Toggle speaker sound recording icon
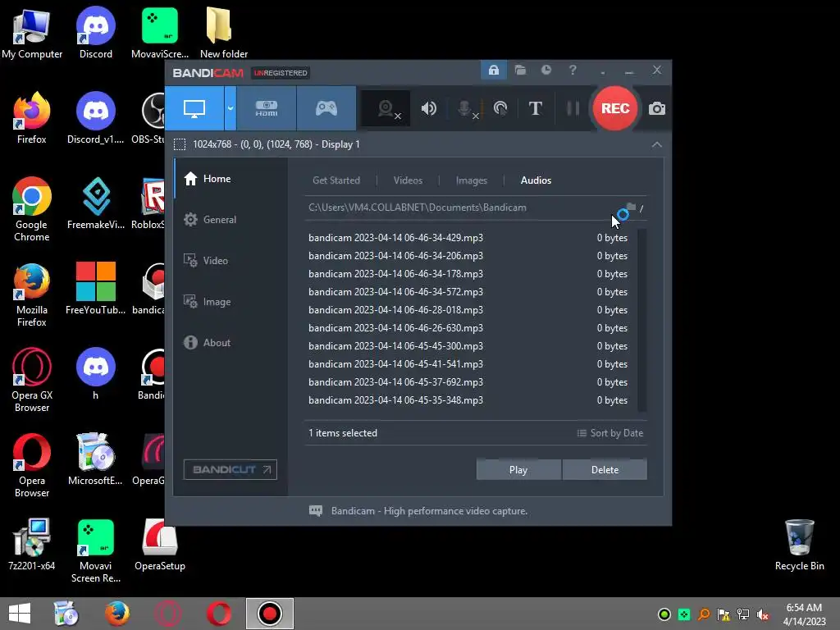 428,109
